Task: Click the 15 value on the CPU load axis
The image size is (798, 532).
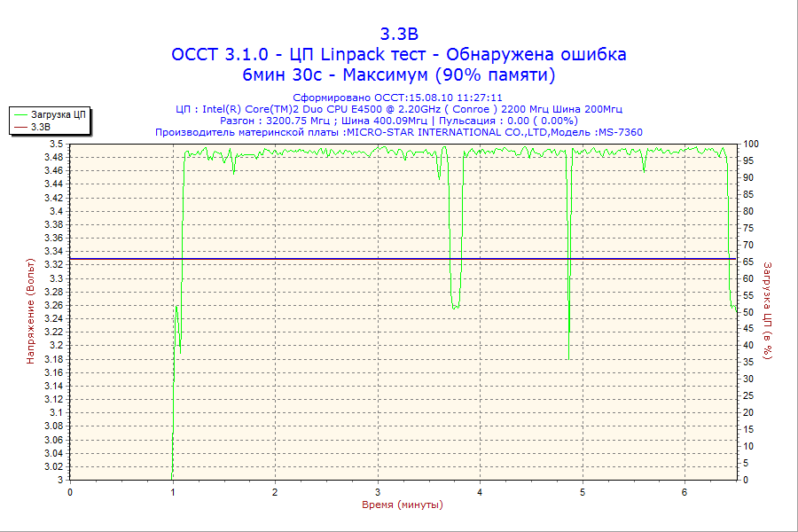Action: tap(748, 430)
